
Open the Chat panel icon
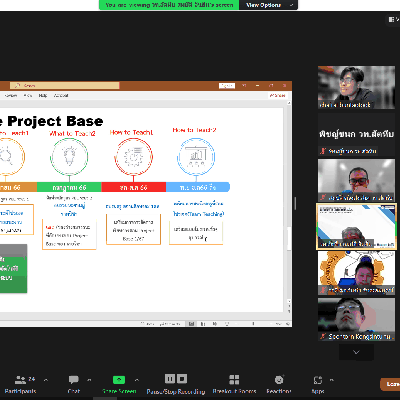coord(73,379)
